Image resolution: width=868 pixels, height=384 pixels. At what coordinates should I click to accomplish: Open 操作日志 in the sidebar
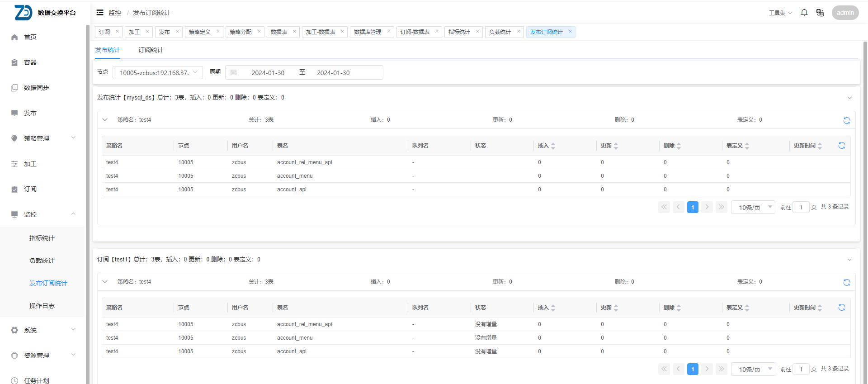42,306
